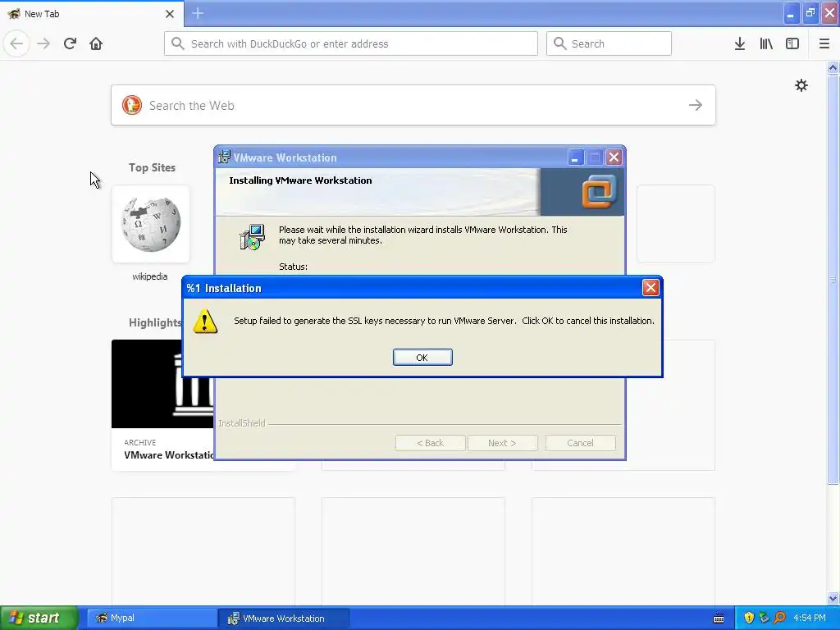
Task: Switch to Mypal taskbar button
Action: click(152, 618)
